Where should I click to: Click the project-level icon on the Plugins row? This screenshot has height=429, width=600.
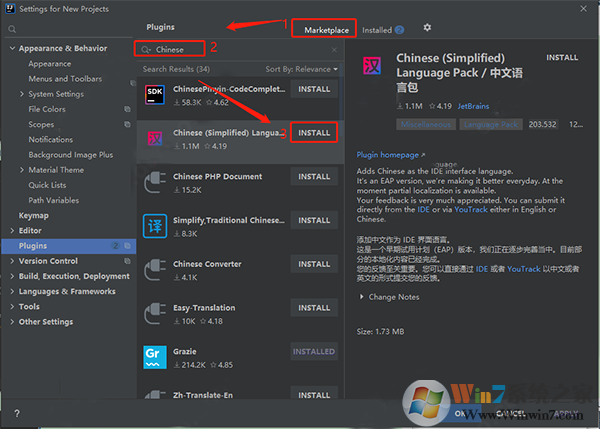(x=127, y=246)
